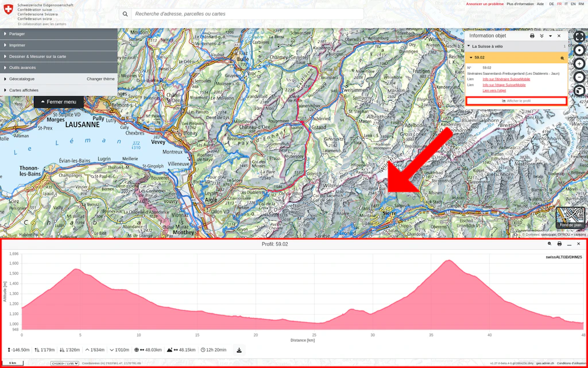Screen dimensions: 588x368
Task: Download the profile data
Action: tap(239, 350)
